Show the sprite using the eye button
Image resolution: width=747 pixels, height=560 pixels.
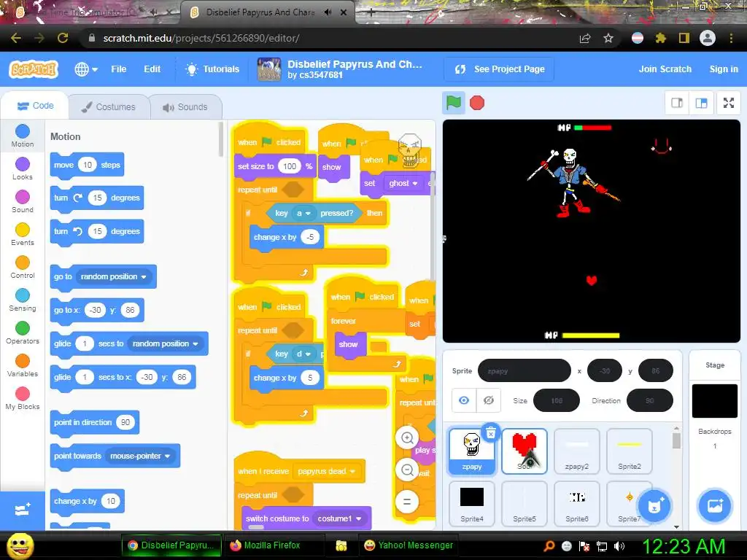(463, 400)
